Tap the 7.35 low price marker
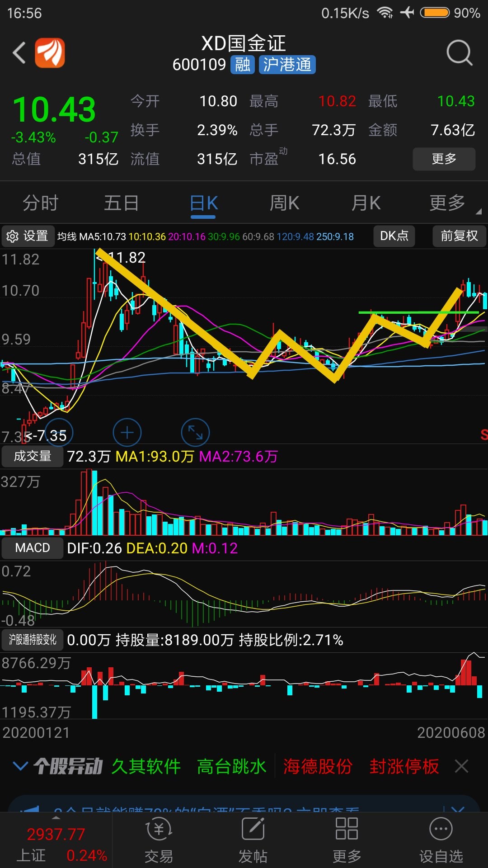This screenshot has height=868, width=488. pyautogui.click(x=46, y=436)
